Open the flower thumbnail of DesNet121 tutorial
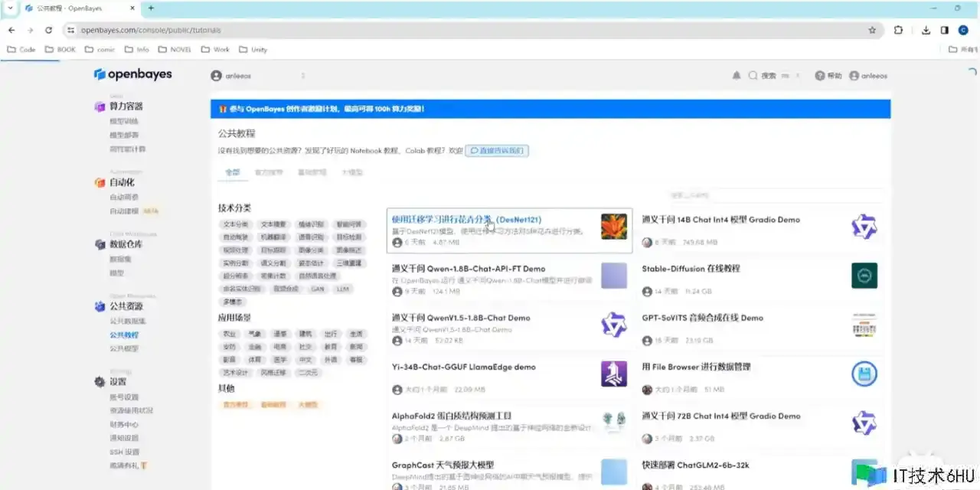The width and height of the screenshot is (980, 490). (x=614, y=227)
